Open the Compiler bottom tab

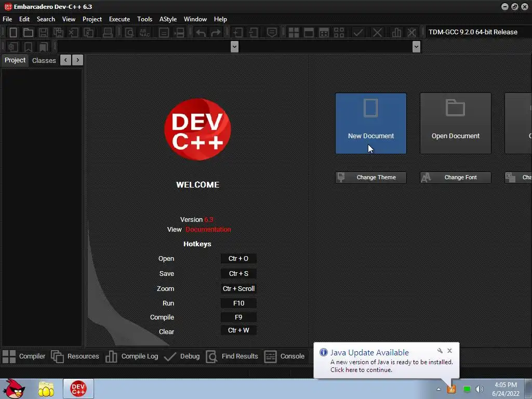(x=24, y=356)
